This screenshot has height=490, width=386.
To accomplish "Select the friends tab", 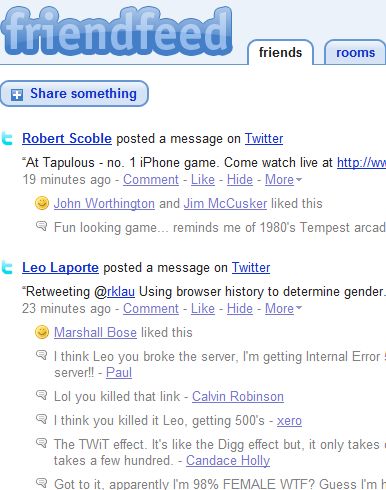I will [280, 52].
